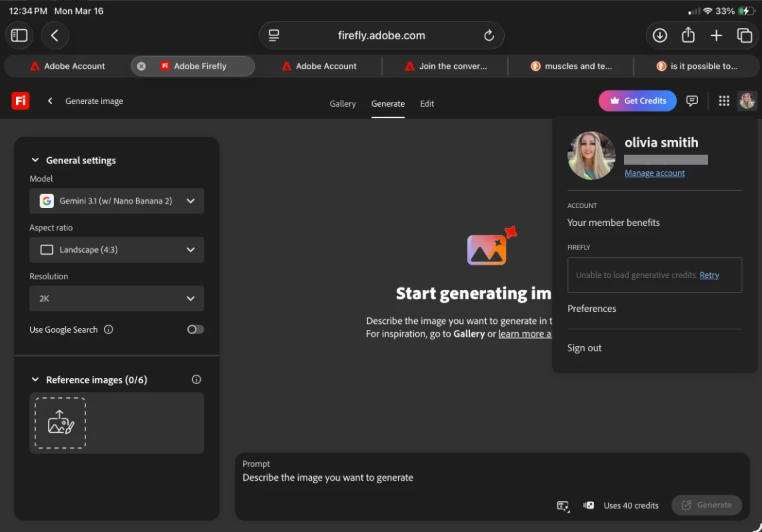Open the Aspect ratio Landscape (4:3) dropdown

pyautogui.click(x=117, y=250)
